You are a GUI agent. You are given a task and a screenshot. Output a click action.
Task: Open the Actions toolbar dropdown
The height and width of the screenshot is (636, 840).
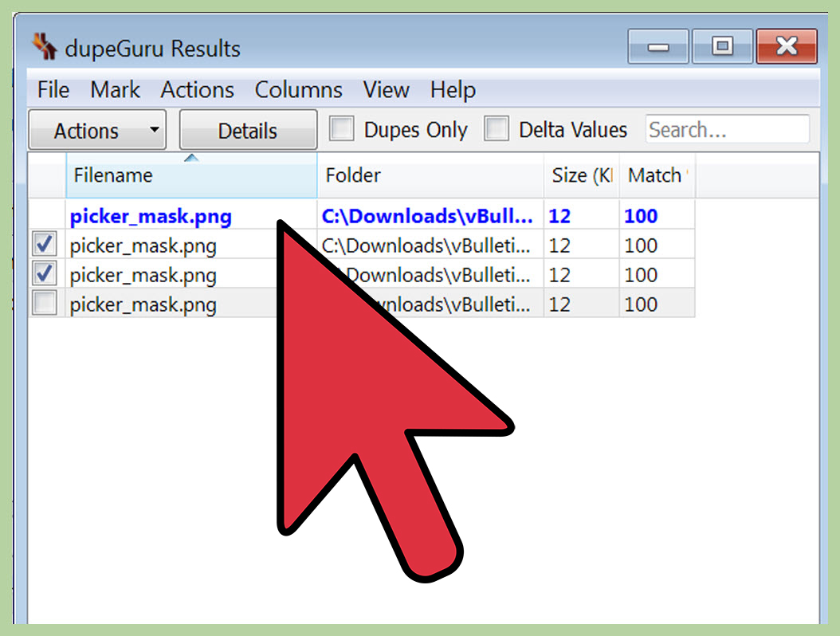(x=96, y=129)
